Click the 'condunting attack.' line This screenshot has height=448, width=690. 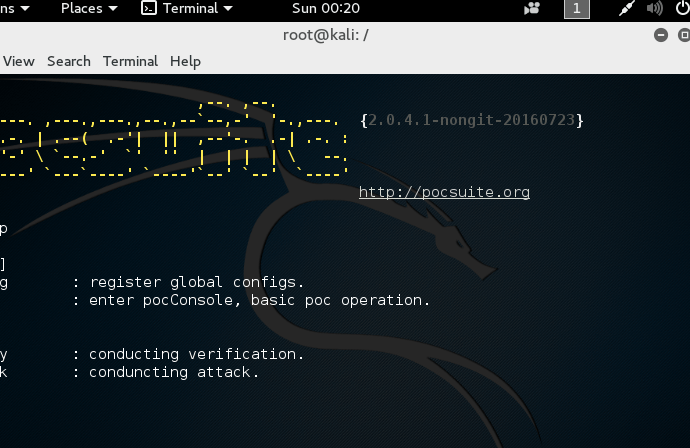click(174, 372)
